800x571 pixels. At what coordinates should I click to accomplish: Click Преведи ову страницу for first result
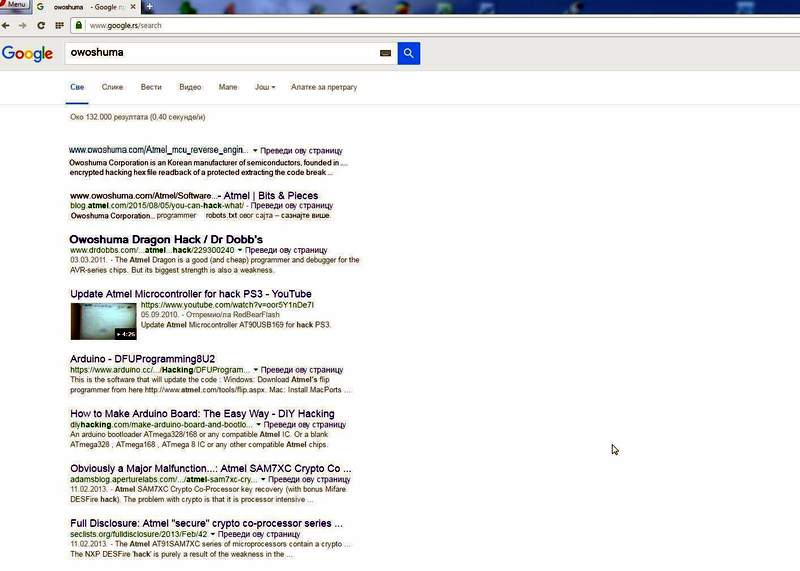point(302,151)
